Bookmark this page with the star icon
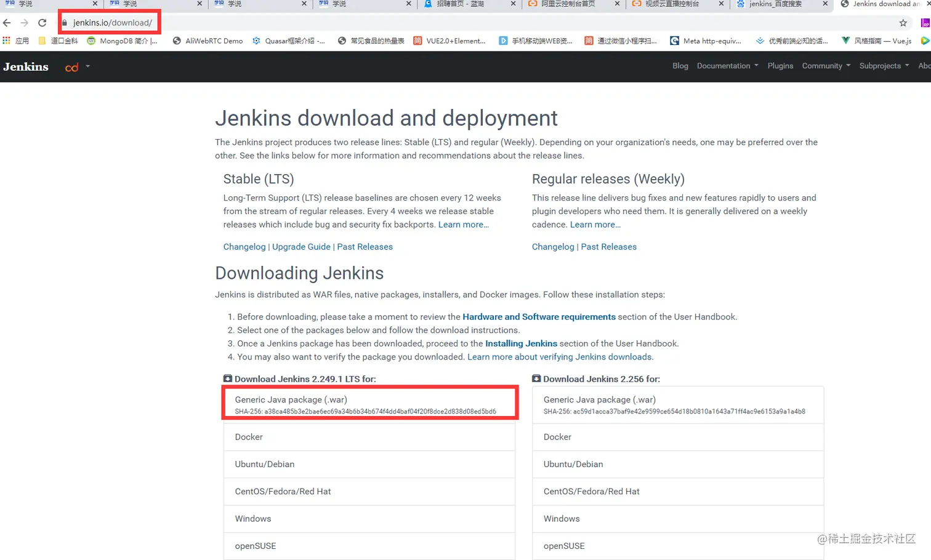Screen dimensions: 931x560 (903, 23)
